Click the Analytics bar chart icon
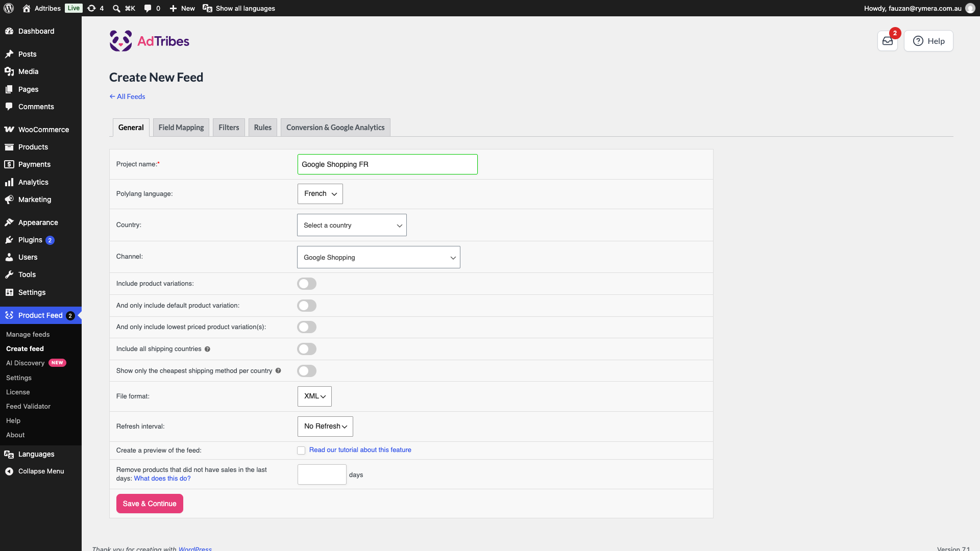Viewport: 980px width, 551px height. coord(9,182)
